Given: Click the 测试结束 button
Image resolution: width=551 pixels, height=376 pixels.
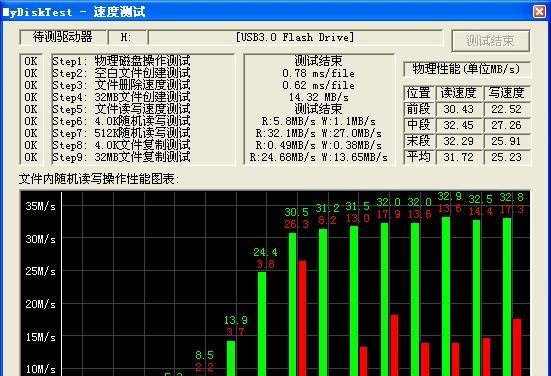Looking at the screenshot, I should [491, 41].
